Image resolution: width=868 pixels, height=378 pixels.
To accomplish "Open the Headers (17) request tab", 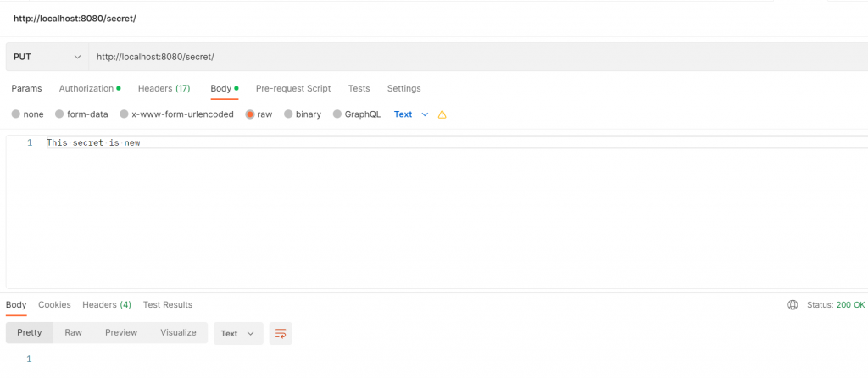I will tap(164, 88).
